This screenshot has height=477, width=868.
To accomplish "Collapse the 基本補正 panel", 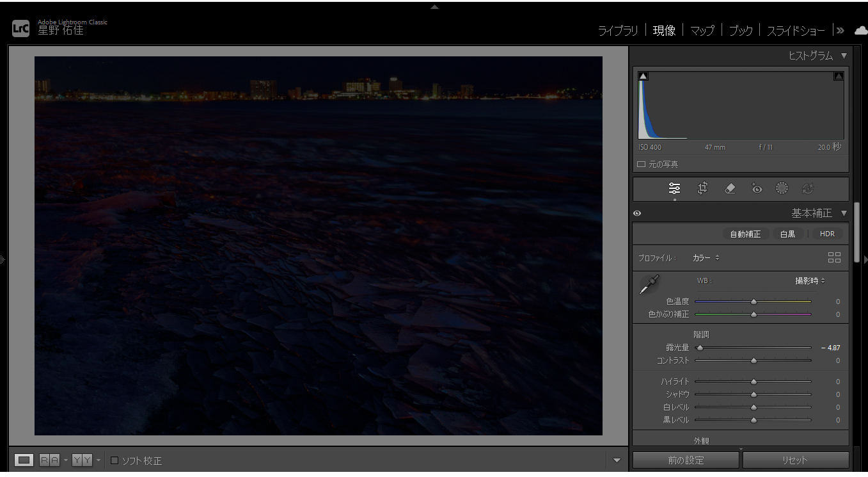I will coord(844,213).
